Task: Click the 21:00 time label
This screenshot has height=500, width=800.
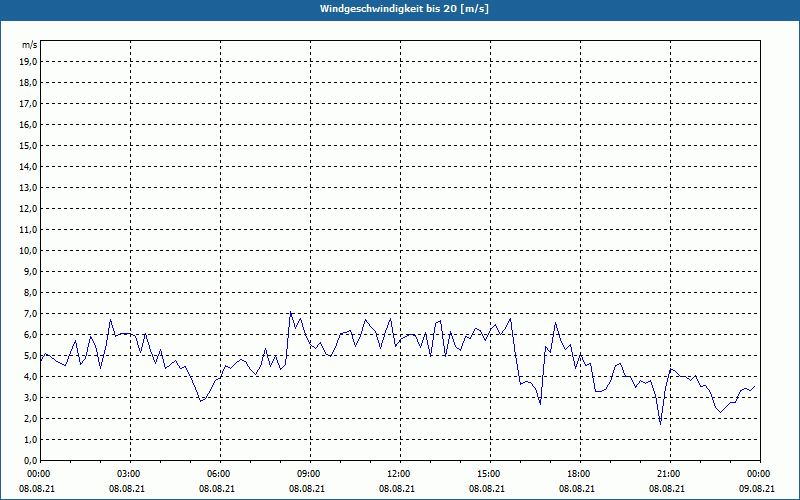Action: 670,474
